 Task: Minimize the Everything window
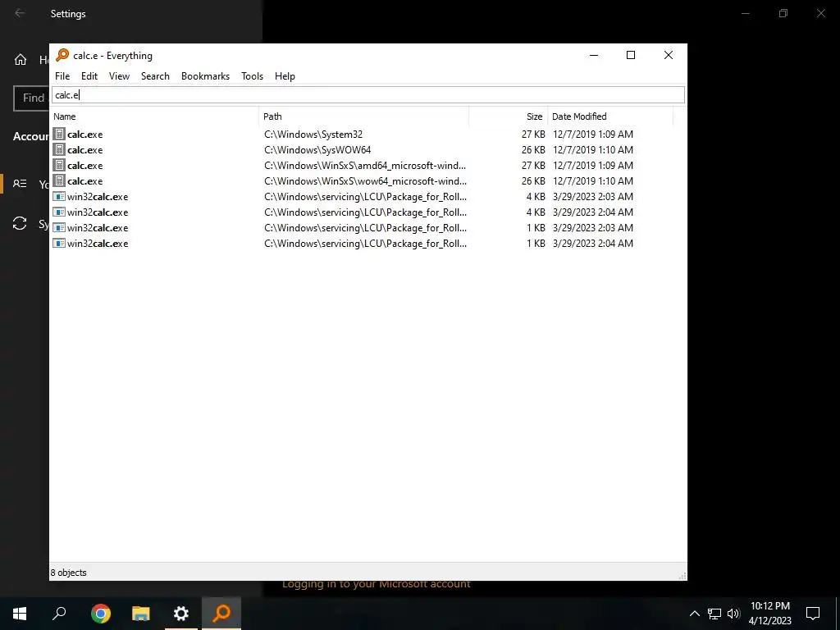[594, 55]
